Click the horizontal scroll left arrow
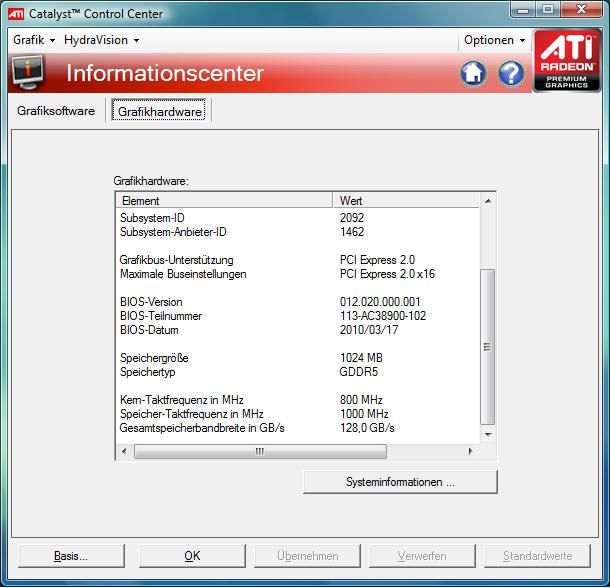The image size is (610, 588). point(124,451)
